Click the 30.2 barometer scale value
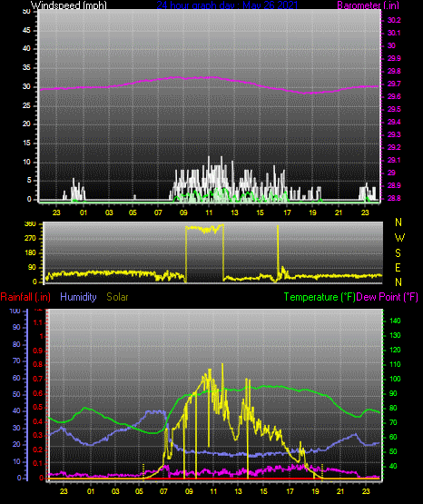Viewport: 423px width, 504px height. 394,20
